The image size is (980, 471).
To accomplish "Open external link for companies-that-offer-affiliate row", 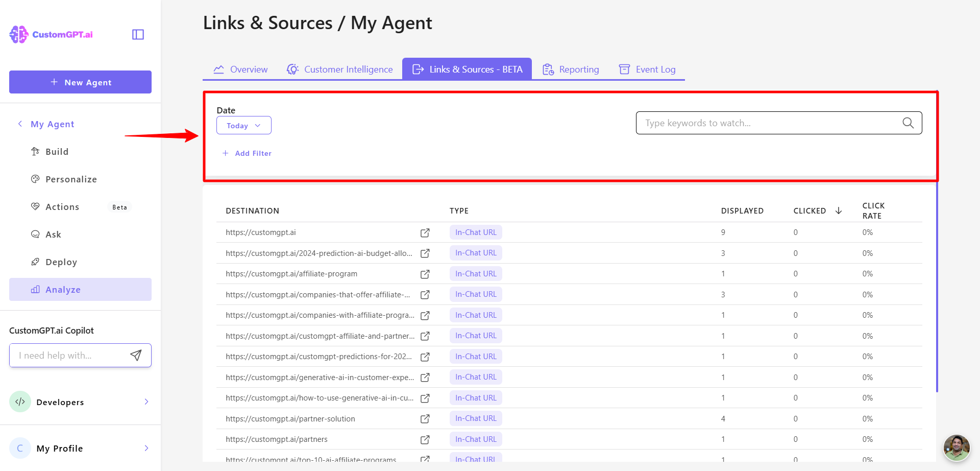I will point(425,295).
